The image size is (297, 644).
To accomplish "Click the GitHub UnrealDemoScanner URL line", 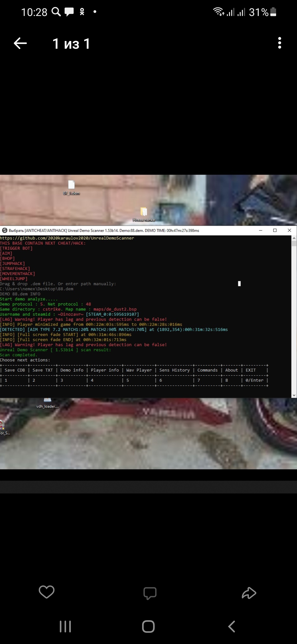I will click(x=67, y=238).
